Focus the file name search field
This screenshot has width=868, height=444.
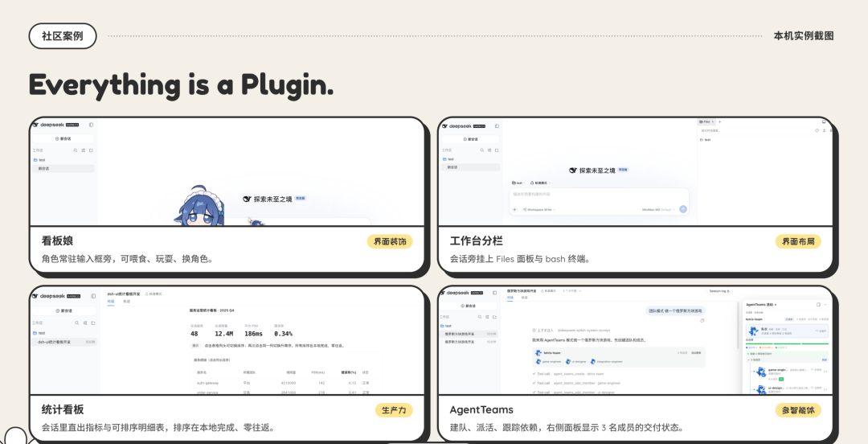[x=755, y=131]
